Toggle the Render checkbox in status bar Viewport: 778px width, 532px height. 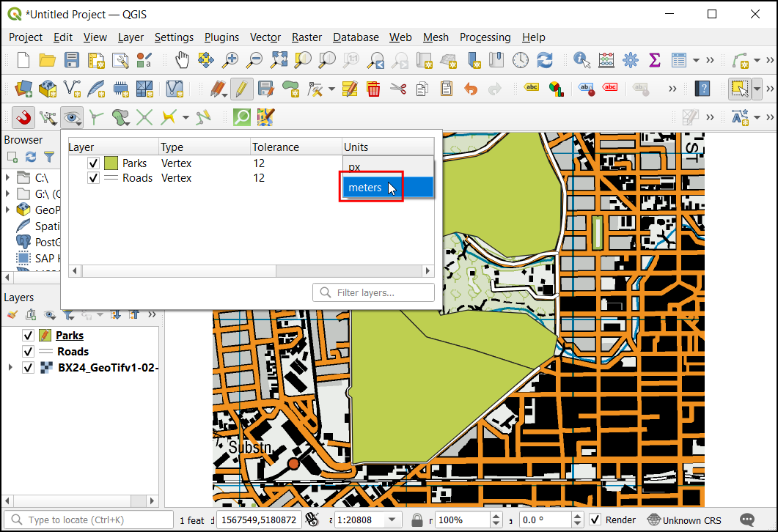coord(595,520)
